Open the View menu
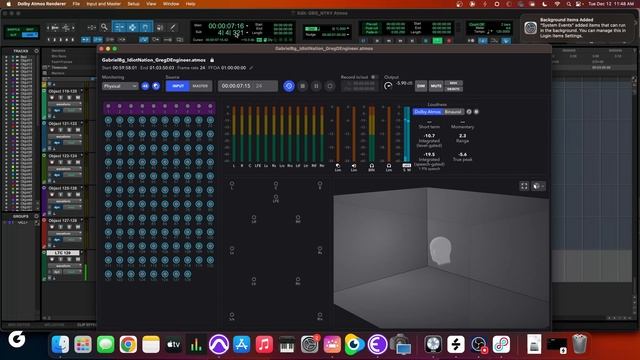The height and width of the screenshot is (360, 640). coord(151,4)
